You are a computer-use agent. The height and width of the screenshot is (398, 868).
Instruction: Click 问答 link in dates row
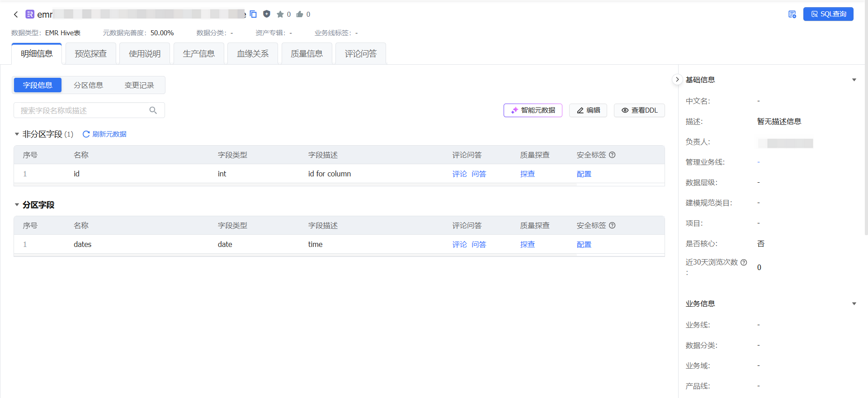[x=479, y=245]
